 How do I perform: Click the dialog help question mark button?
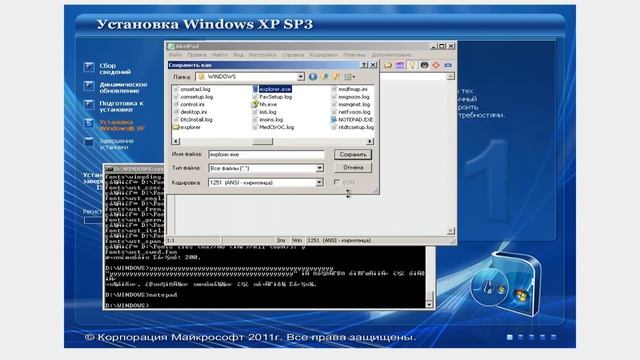pyautogui.click(x=364, y=65)
